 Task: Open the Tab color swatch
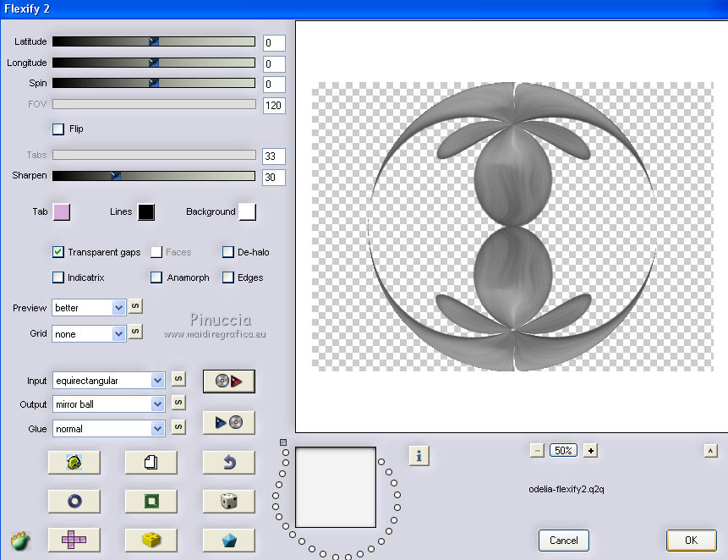[62, 211]
